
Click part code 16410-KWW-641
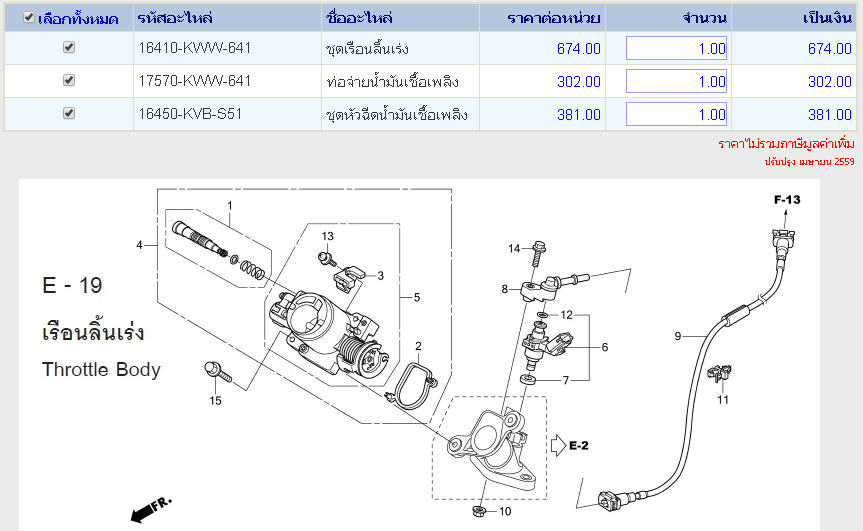[x=195, y=48]
